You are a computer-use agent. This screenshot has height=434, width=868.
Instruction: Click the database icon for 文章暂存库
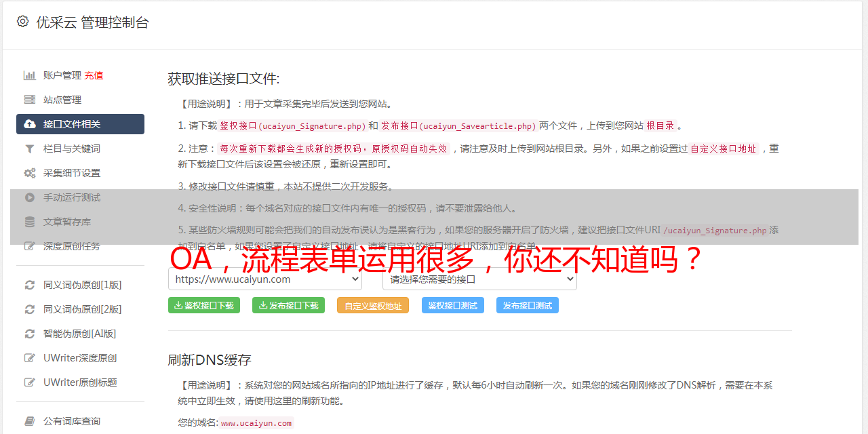pyautogui.click(x=30, y=222)
